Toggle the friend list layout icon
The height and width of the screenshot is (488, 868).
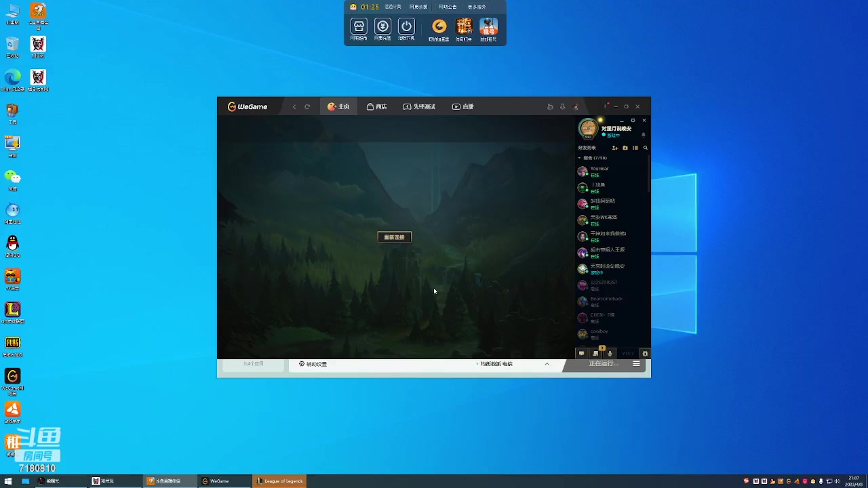635,148
